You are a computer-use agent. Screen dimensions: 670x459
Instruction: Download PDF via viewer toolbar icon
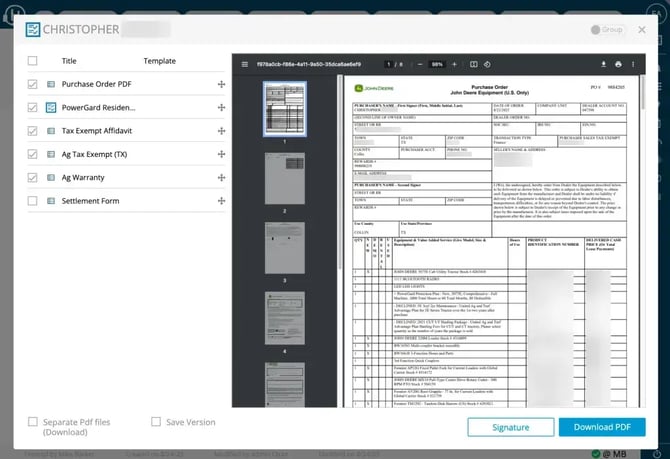[x=605, y=64]
